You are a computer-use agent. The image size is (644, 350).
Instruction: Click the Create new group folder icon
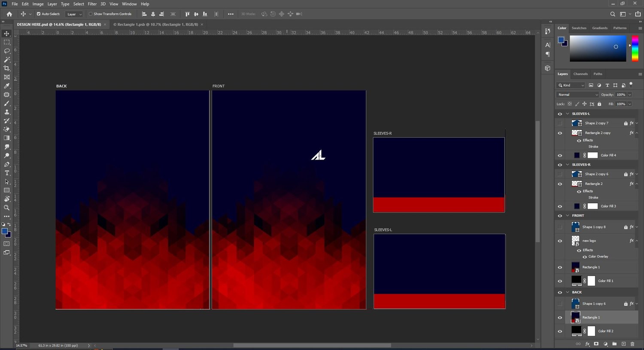[x=614, y=344]
